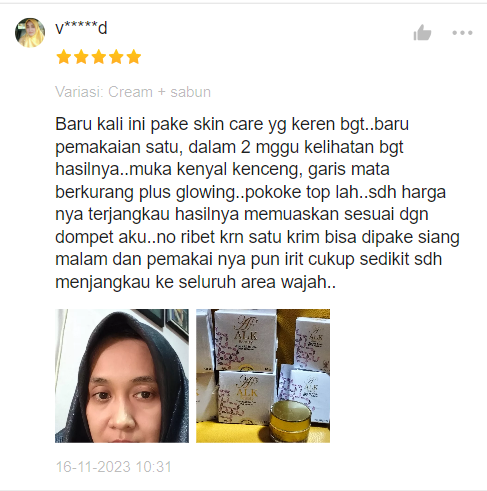Open the selfie photo thumbnail
The height and width of the screenshot is (491, 487).
pos(122,376)
